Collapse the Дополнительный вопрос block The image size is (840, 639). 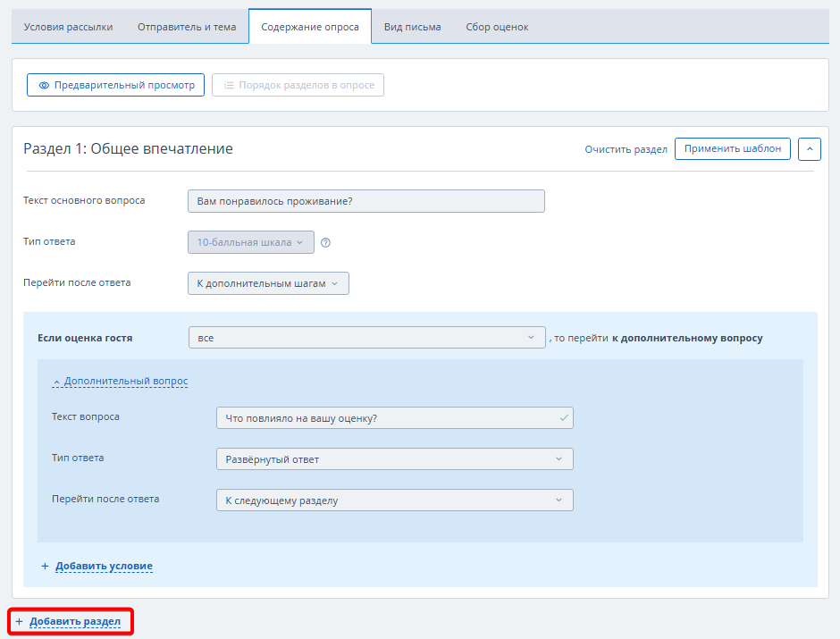[120, 381]
